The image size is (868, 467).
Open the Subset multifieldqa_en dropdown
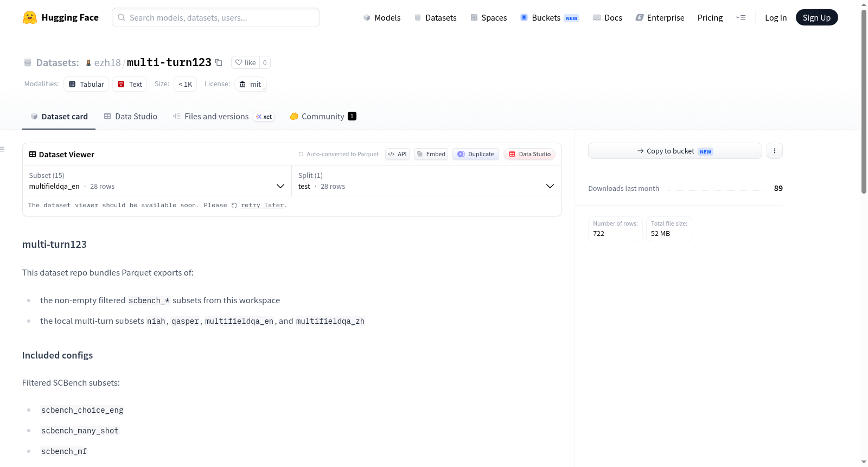click(157, 181)
